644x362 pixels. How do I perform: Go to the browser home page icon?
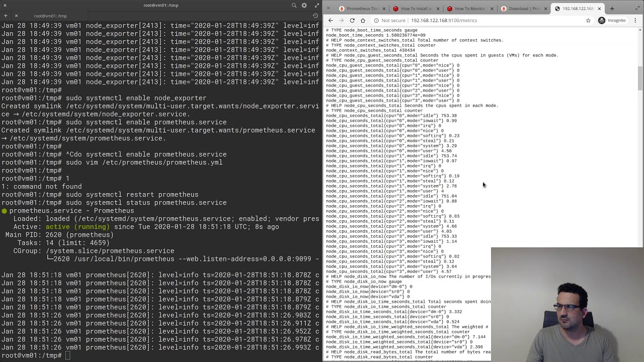(x=363, y=21)
